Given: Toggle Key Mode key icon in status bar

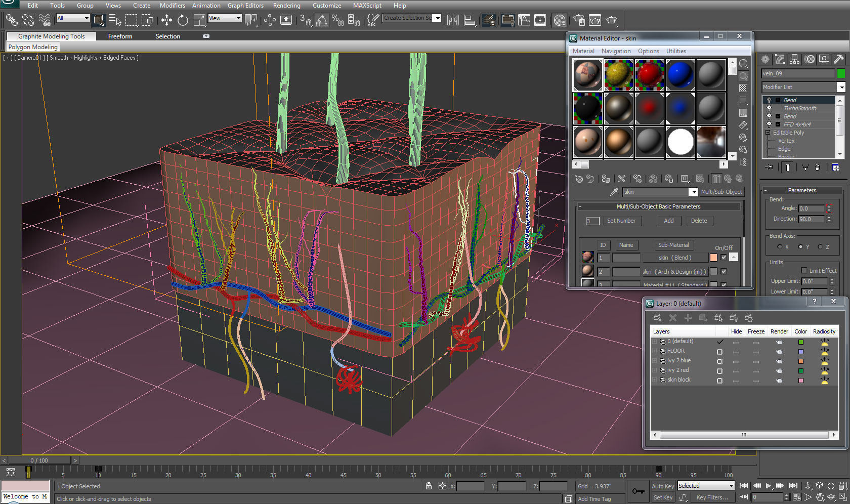Looking at the screenshot, I should click(639, 491).
